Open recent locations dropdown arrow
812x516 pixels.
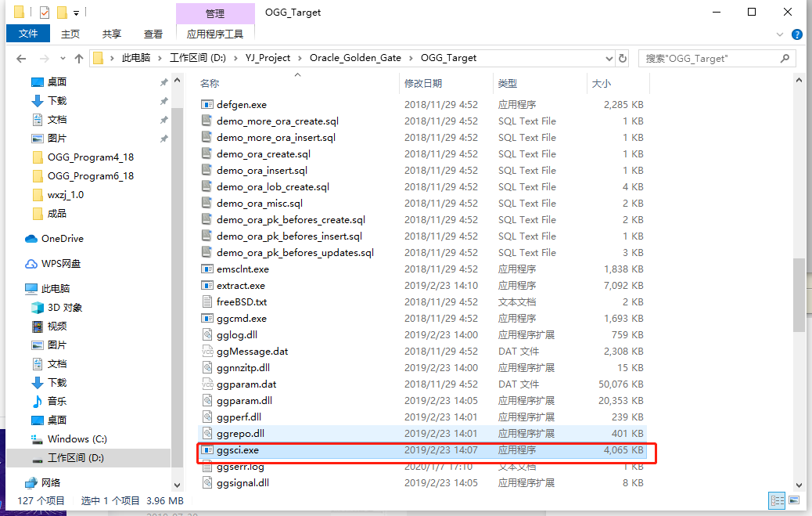(63, 59)
